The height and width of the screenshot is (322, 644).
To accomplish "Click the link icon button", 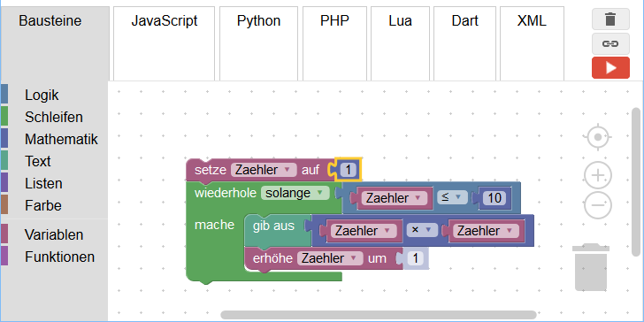I will (x=610, y=43).
